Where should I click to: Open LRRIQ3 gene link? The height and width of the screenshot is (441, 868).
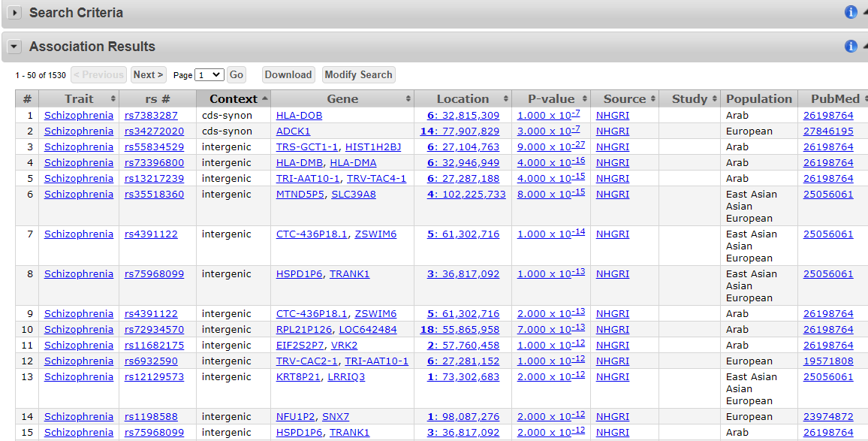tap(347, 376)
